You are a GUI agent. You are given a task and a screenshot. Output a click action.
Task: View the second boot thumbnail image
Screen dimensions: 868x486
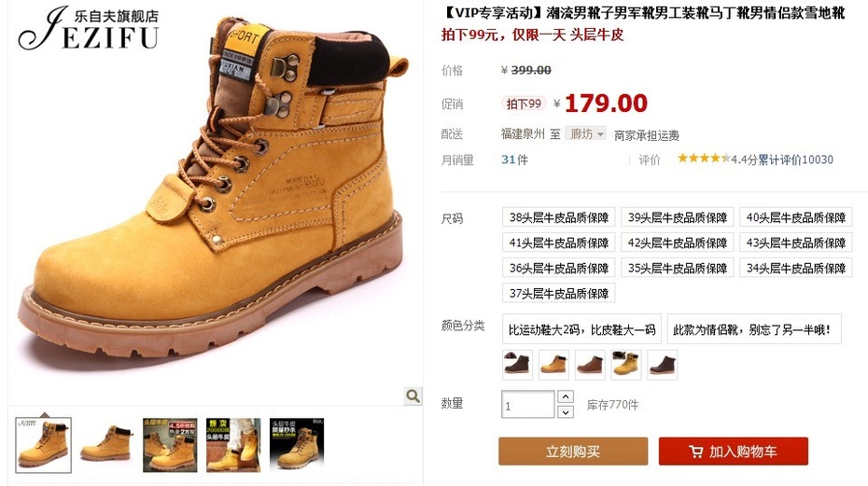[106, 445]
